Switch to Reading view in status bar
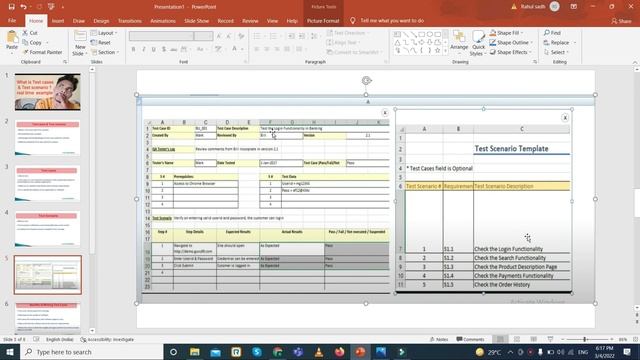640x360 pixels. pos(533,339)
